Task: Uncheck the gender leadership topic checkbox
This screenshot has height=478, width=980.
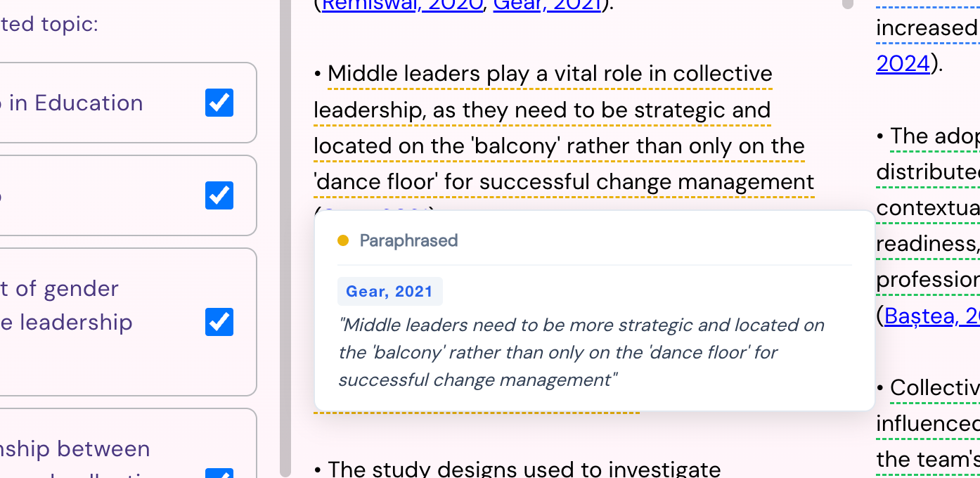Action: click(x=219, y=322)
